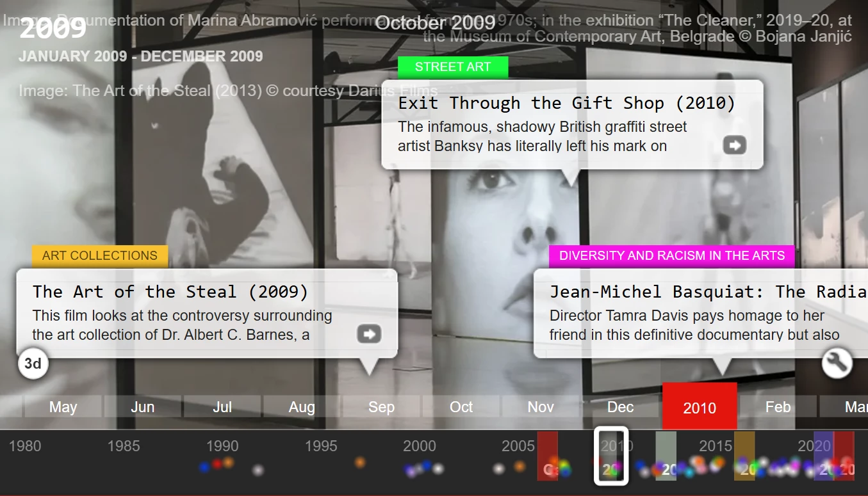Image resolution: width=868 pixels, height=496 pixels.
Task: Jump to the red 2010 marker
Action: [x=700, y=406]
